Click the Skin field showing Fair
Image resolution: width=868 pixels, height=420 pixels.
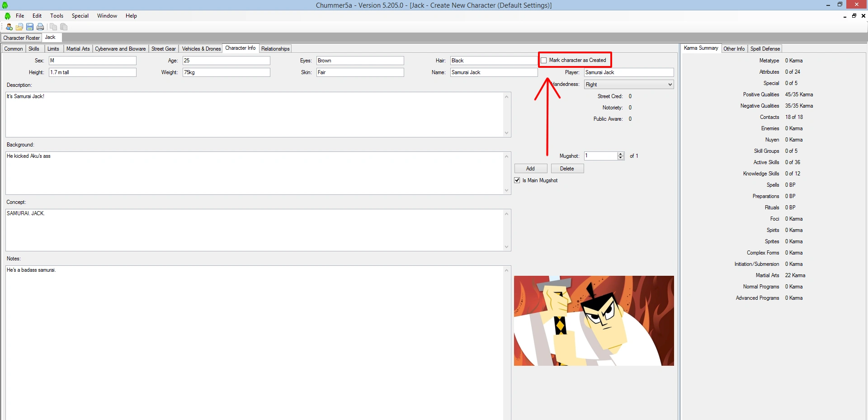[x=360, y=72]
